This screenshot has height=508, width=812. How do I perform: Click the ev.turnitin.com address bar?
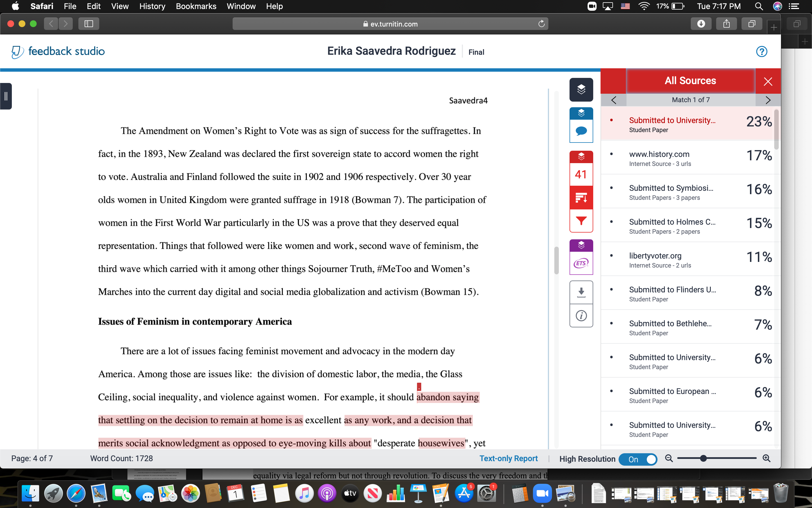[390, 24]
